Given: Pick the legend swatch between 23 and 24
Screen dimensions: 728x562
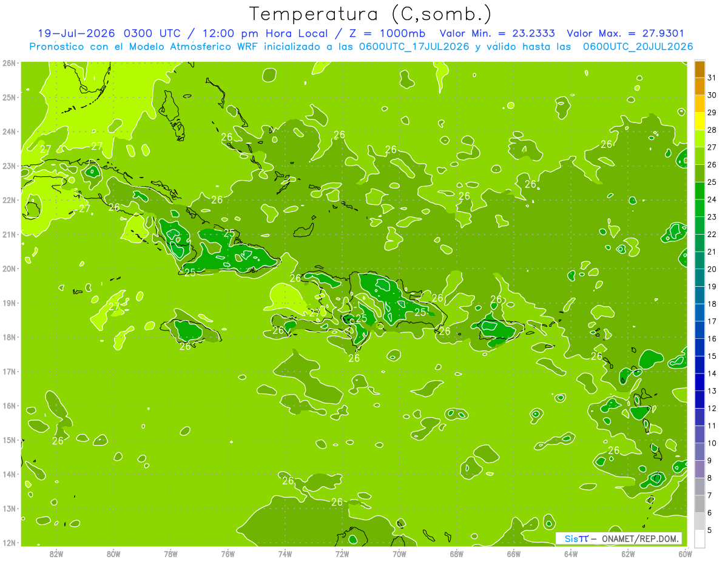Looking at the screenshot, I should tap(699, 209).
